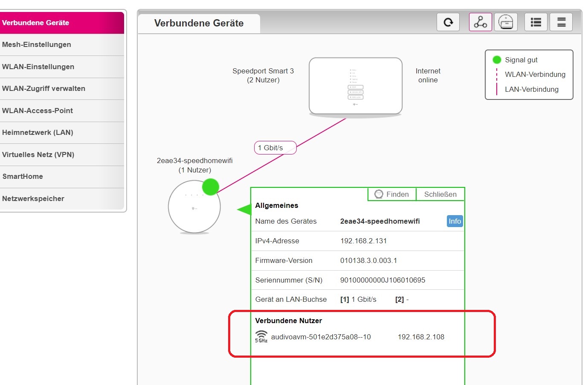
Task: Open the hamburger menu icon
Action: 561,22
